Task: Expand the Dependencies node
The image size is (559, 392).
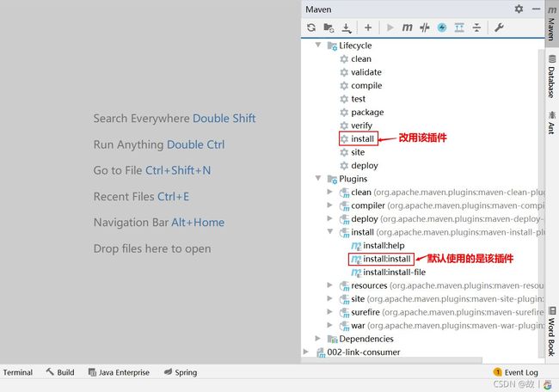Action: 317,338
